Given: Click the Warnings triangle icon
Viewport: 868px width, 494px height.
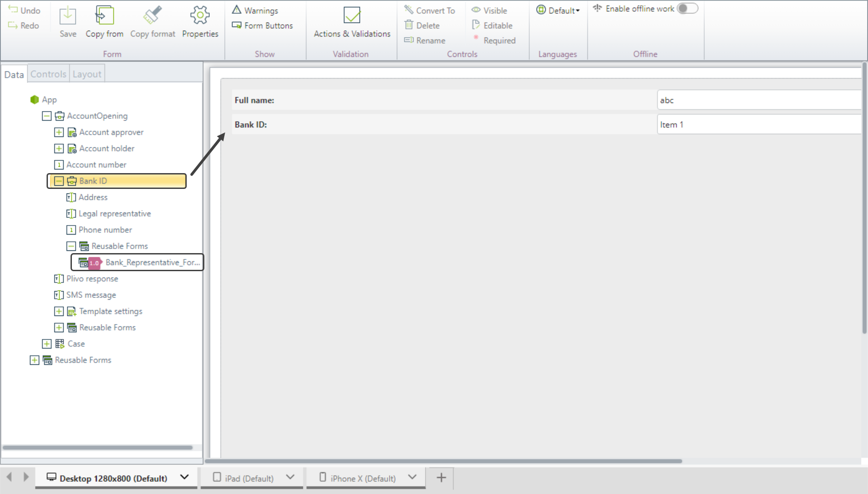Looking at the screenshot, I should (237, 10).
